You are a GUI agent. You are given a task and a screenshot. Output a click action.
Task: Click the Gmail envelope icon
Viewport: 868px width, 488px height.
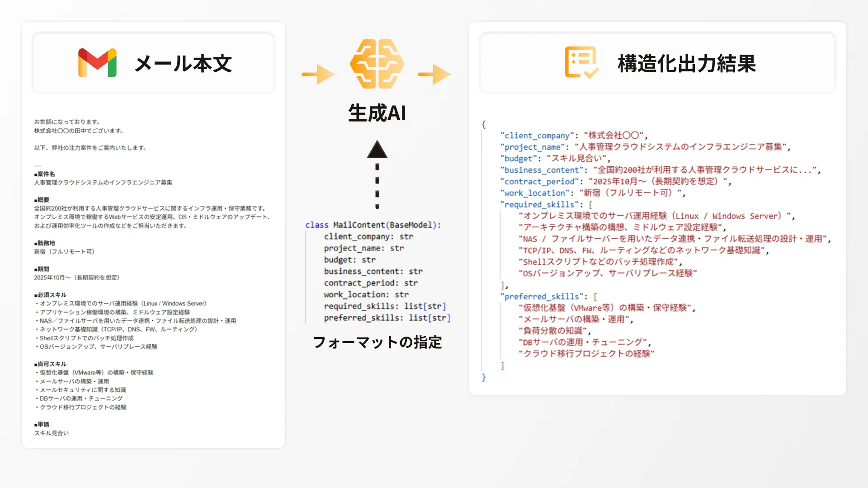(x=97, y=63)
